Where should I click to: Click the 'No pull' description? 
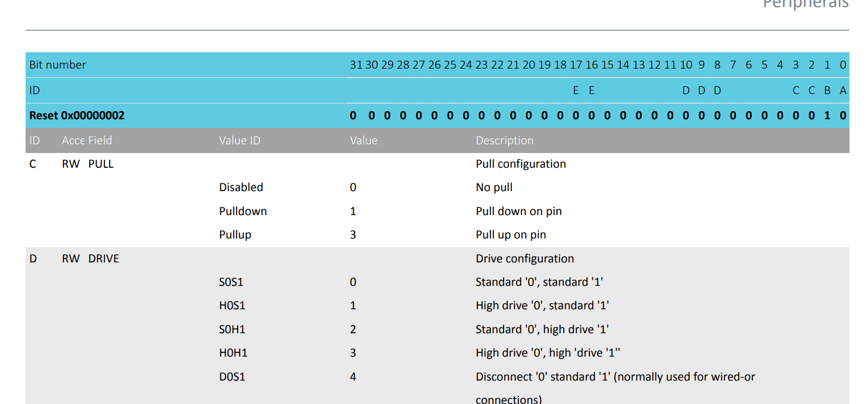[494, 187]
